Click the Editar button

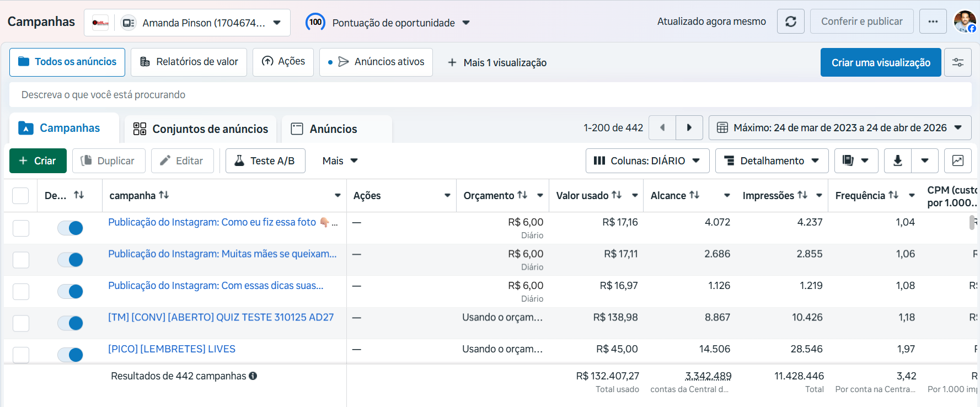pos(182,160)
